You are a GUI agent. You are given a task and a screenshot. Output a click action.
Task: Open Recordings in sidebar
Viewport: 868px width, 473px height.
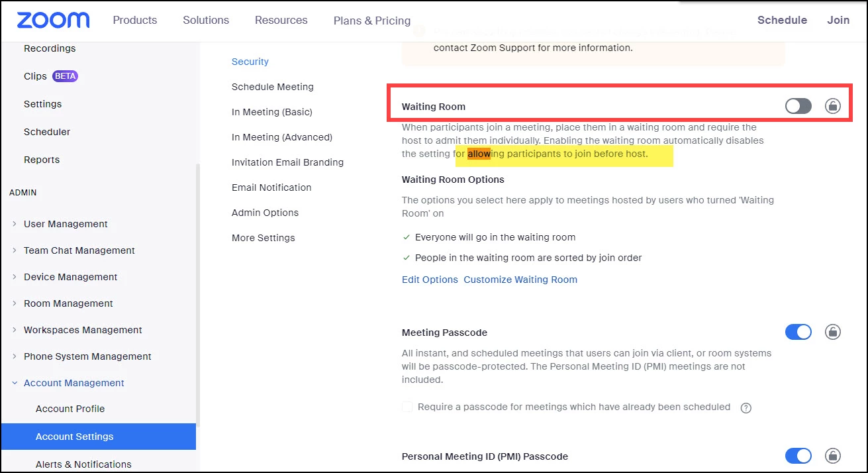[x=50, y=48]
